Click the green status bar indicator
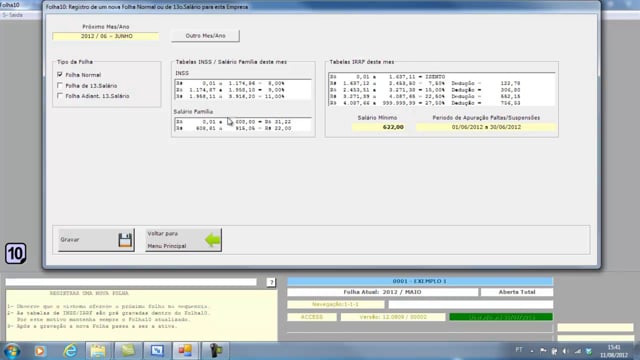The height and width of the screenshot is (360, 640). click(501, 317)
